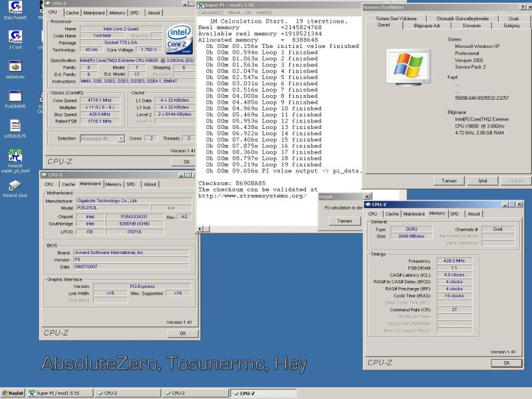Click OK in the CPU-Z memory window
This screenshot has width=532, height=399.
507,362
